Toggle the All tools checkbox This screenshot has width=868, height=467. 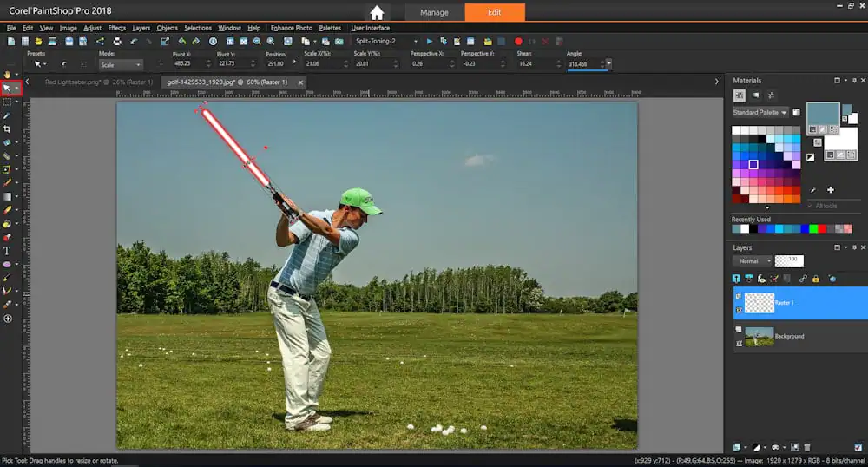pyautogui.click(x=811, y=206)
